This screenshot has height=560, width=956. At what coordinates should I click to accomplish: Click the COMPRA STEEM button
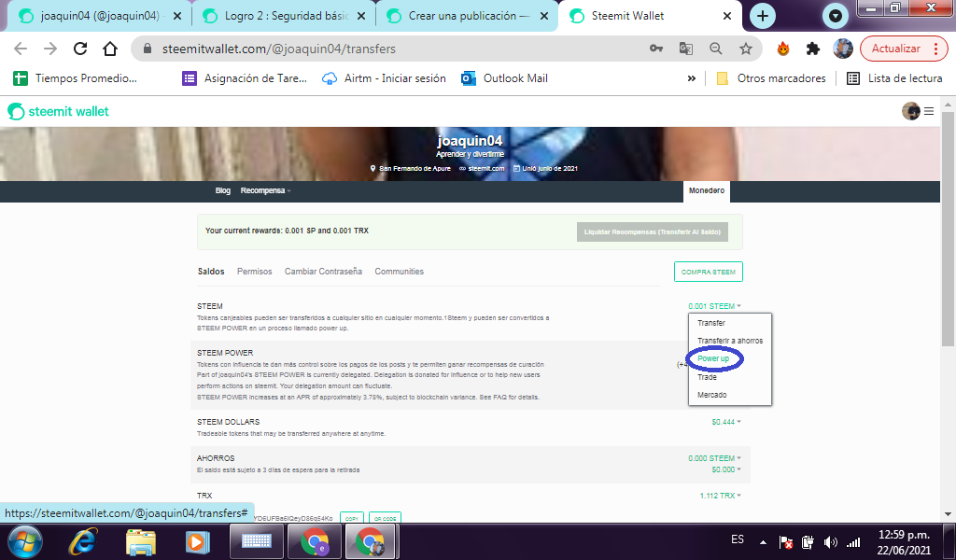[708, 272]
